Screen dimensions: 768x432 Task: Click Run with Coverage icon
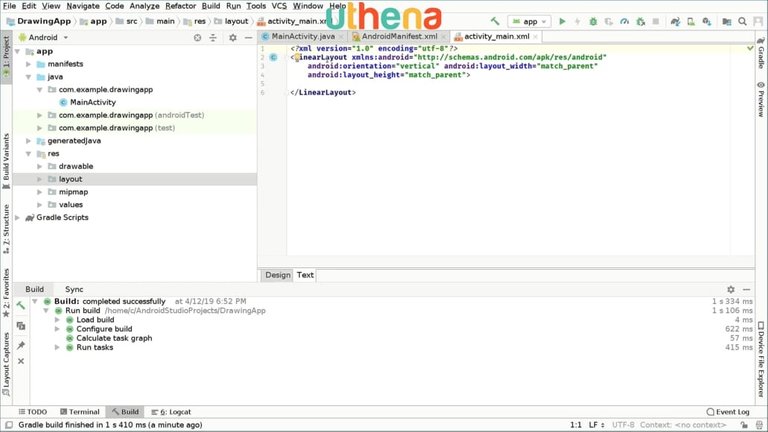(x=609, y=21)
